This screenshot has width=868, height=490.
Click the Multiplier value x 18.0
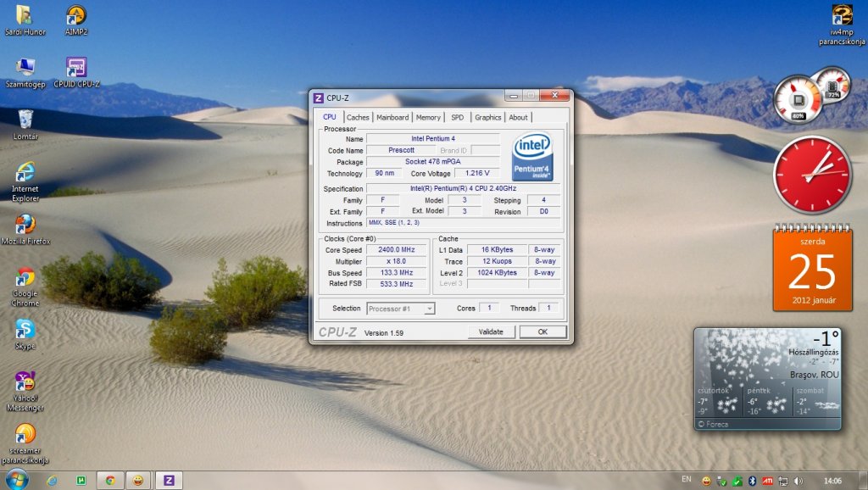click(x=397, y=261)
